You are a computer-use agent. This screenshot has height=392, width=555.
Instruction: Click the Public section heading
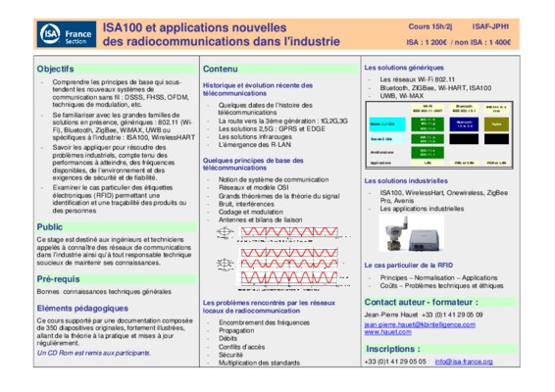click(x=50, y=227)
